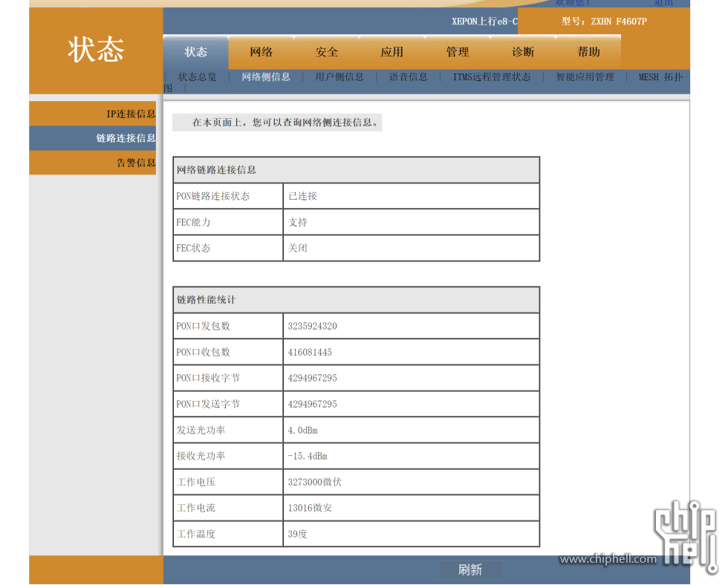Click the FEC能力 value 支持
The height and width of the screenshot is (585, 728).
[298, 222]
